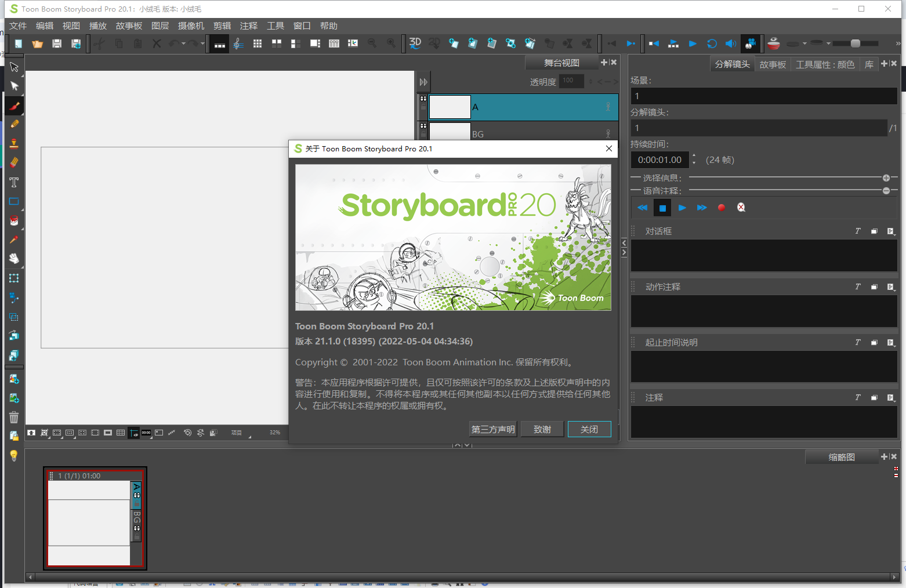The image size is (906, 588).
Task: Select the Hand pan tool
Action: tap(14, 259)
